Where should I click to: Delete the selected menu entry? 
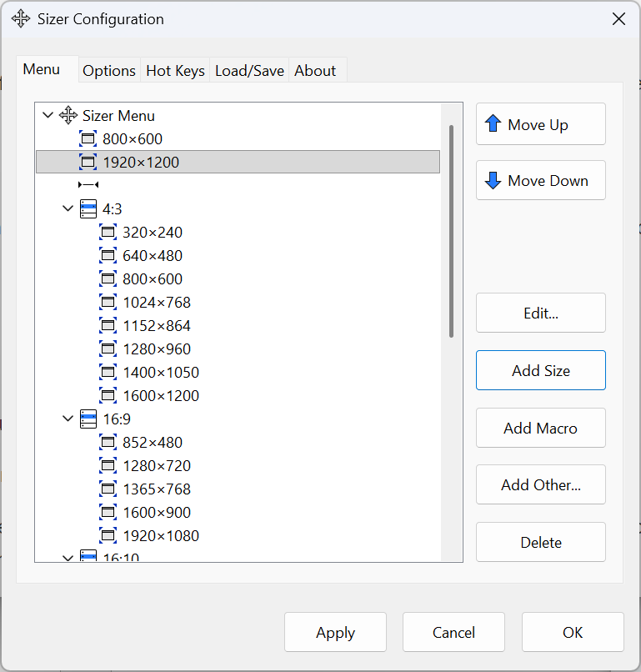[541, 542]
